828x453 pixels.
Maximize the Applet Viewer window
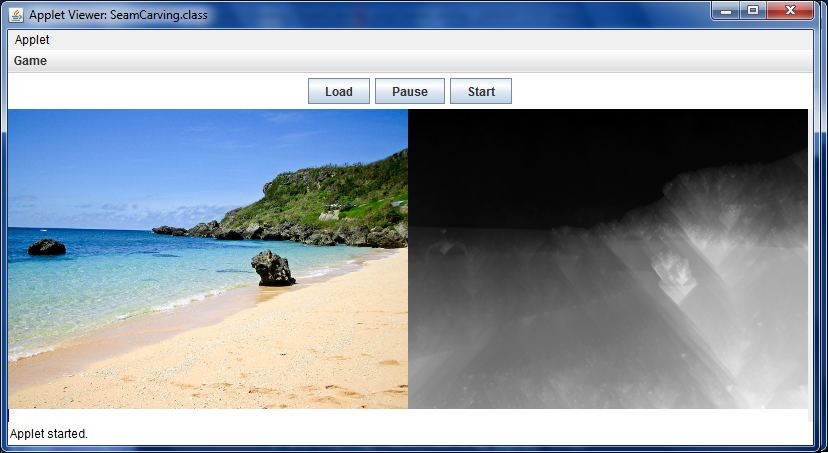[753, 10]
